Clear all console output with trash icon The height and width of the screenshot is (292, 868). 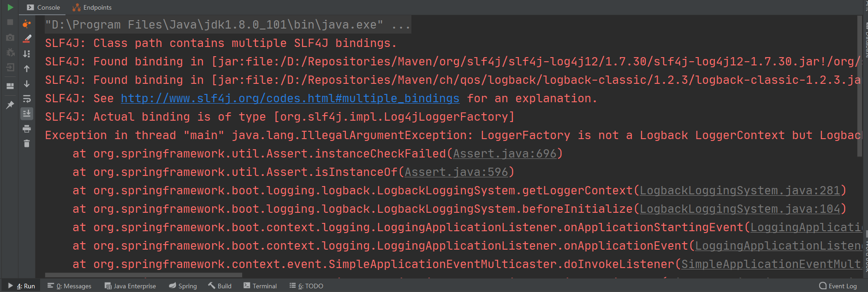pyautogui.click(x=27, y=144)
